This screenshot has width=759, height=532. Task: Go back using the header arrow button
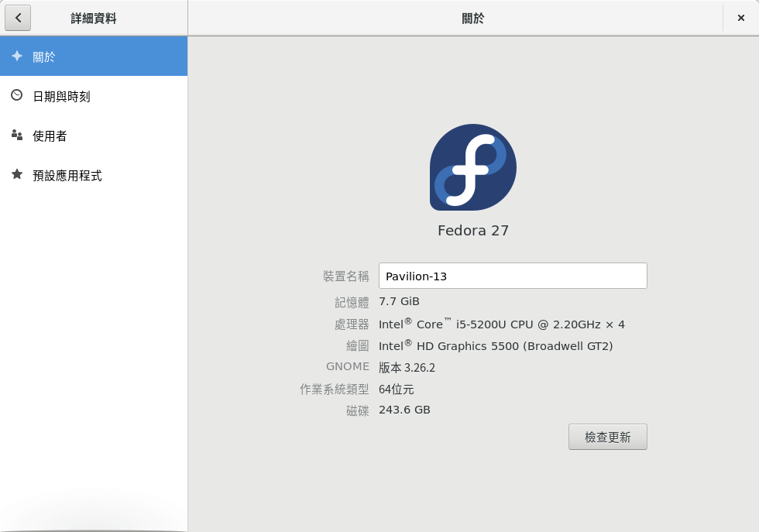18,18
